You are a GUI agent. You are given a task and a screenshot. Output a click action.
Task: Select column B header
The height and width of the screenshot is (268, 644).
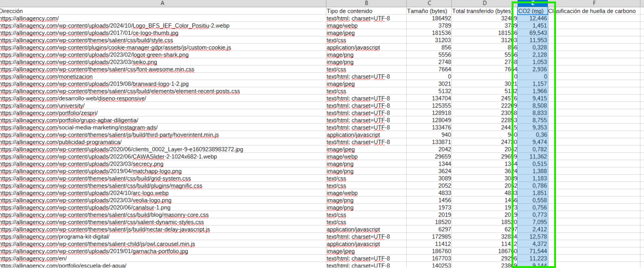(x=365, y=3)
